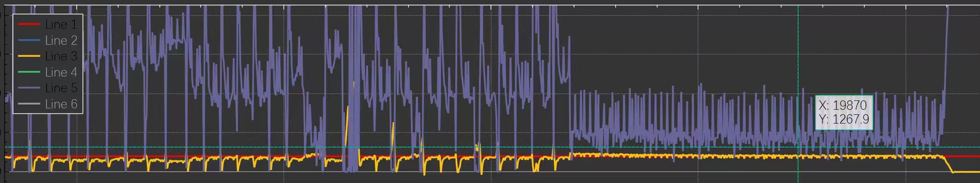Screen dimensions: 980x183
Task: Click the blue Line 2 color sample
Action: point(29,41)
